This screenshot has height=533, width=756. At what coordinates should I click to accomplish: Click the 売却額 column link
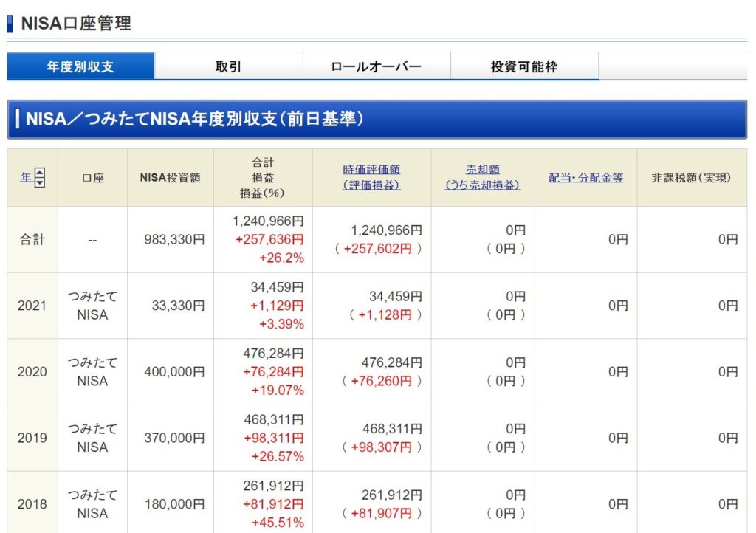click(483, 170)
